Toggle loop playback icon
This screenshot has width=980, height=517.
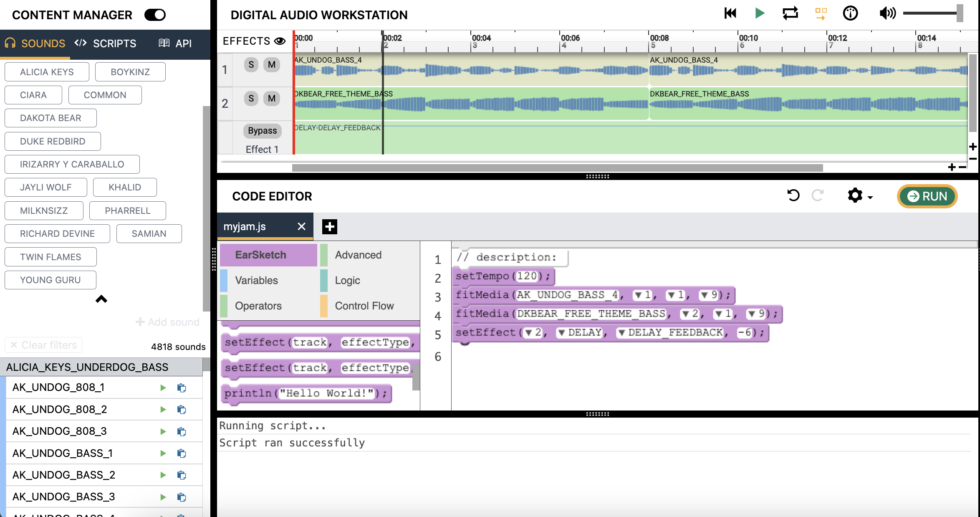click(x=790, y=13)
